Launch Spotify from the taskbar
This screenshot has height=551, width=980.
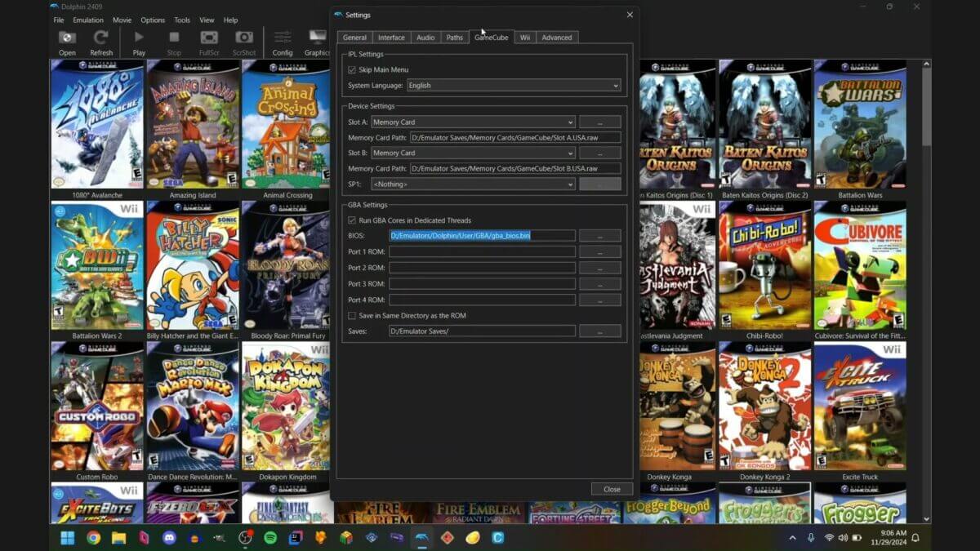[x=270, y=538]
